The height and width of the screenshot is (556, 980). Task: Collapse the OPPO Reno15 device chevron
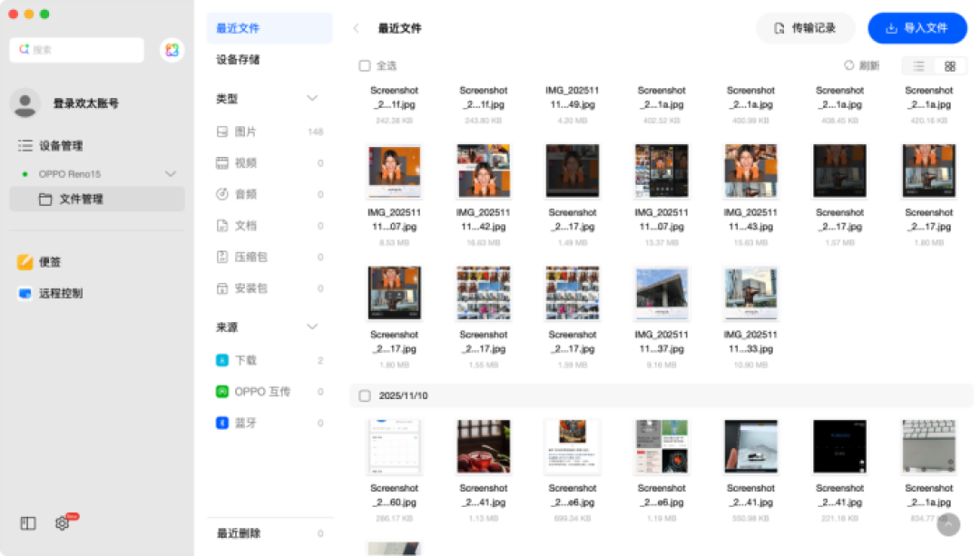click(170, 174)
